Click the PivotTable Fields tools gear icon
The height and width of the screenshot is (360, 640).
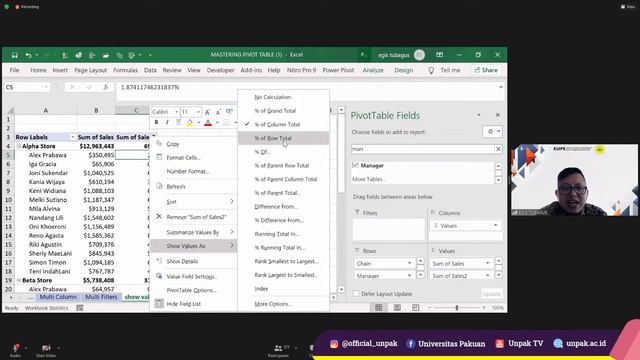490,131
